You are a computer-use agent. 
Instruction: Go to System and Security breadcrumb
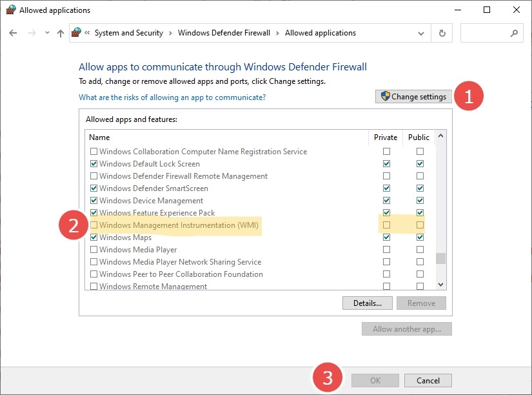click(x=128, y=33)
